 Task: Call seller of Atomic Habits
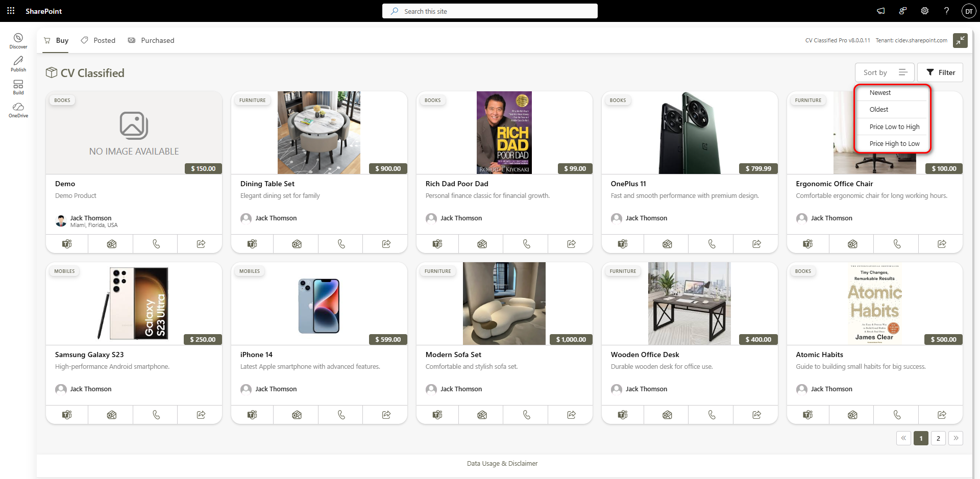[x=897, y=415]
